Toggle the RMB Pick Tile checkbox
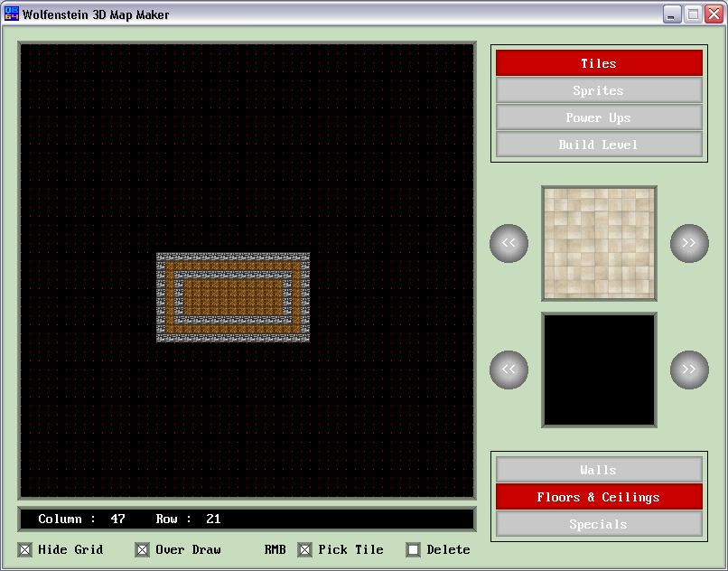The image size is (728, 571). click(305, 549)
